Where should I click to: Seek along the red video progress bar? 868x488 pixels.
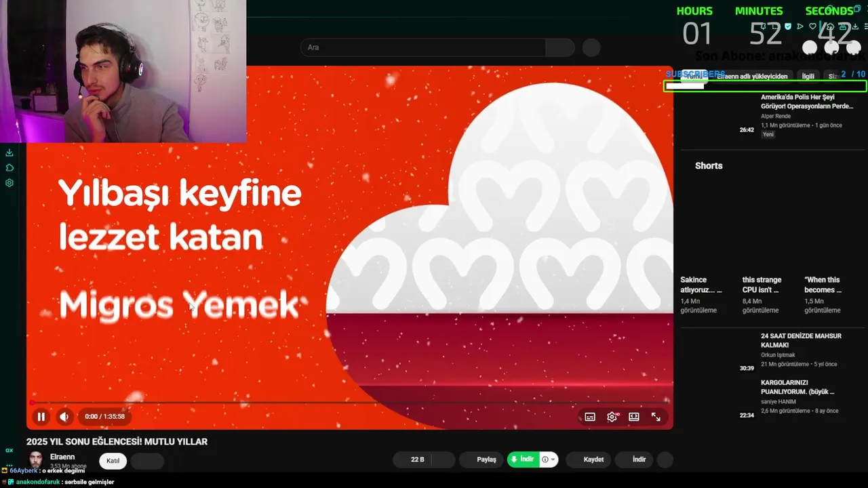pyautogui.click(x=350, y=403)
